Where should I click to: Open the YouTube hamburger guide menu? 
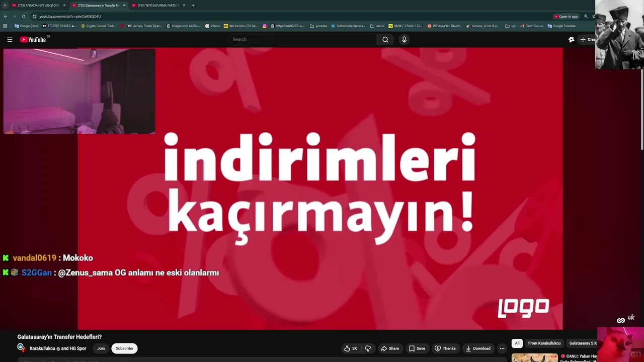(10, 39)
